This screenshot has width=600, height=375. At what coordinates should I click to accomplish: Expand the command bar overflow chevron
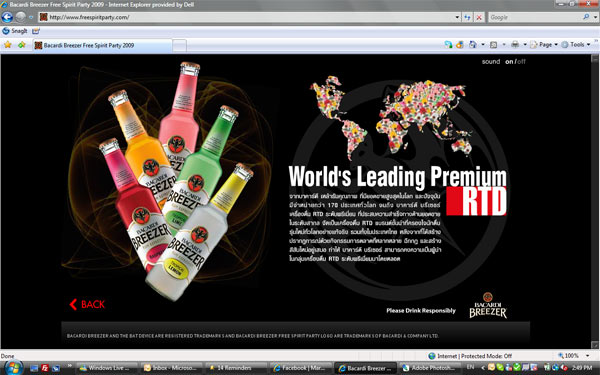(596, 41)
